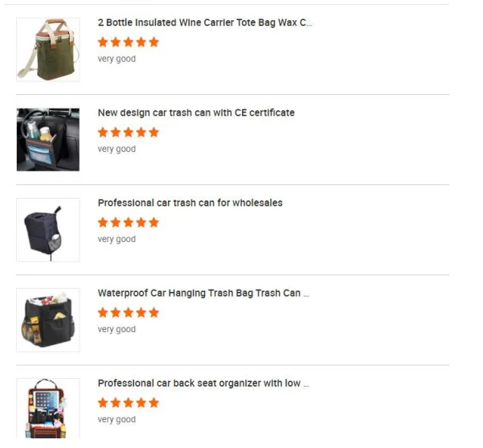Select 'very good' text under CE certificate trash can
This screenshot has width=483, height=448.
pyautogui.click(x=117, y=149)
